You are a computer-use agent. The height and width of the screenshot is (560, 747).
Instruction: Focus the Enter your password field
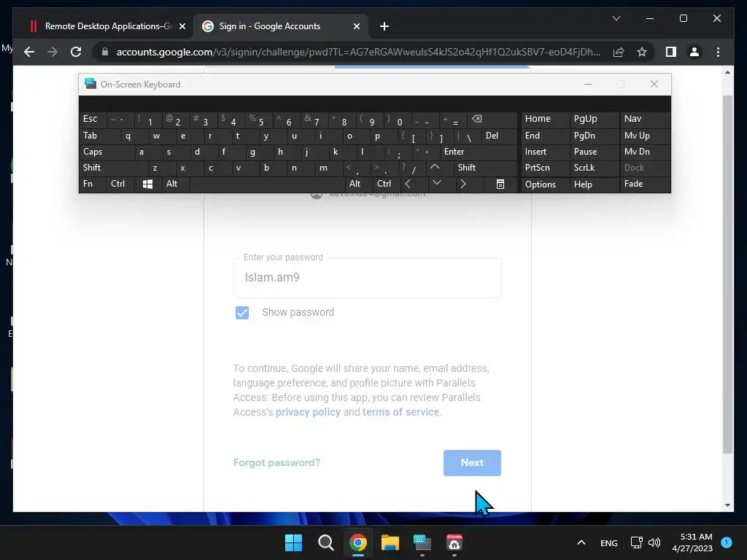368,278
